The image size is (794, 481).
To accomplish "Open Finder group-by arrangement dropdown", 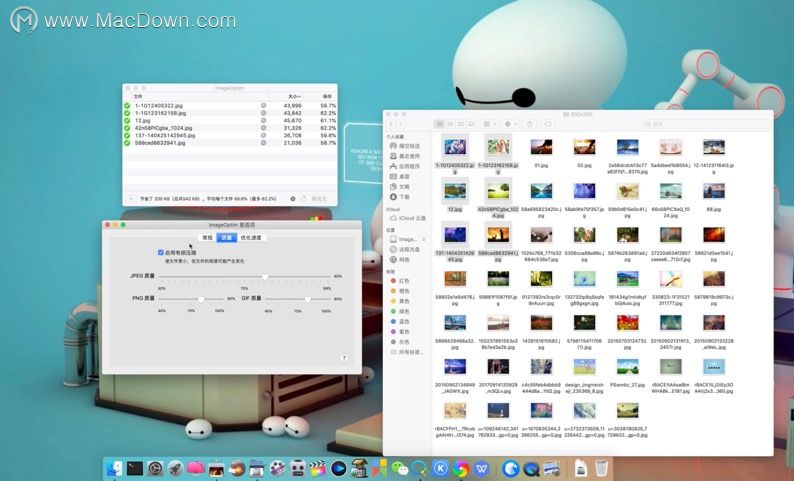I will (x=489, y=124).
